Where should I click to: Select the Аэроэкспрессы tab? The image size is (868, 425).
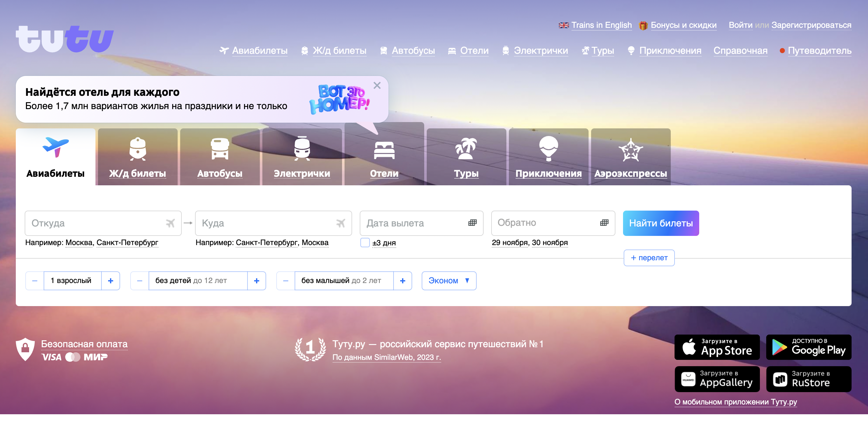(631, 157)
